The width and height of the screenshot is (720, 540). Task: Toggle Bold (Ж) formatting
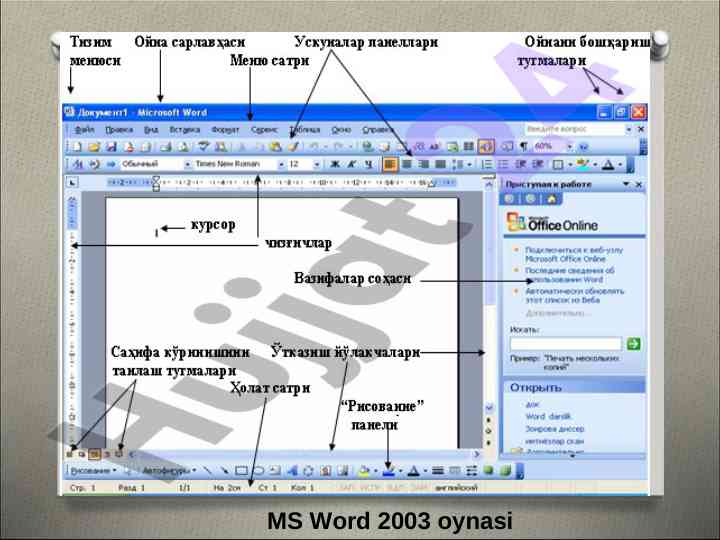pyautogui.click(x=335, y=164)
